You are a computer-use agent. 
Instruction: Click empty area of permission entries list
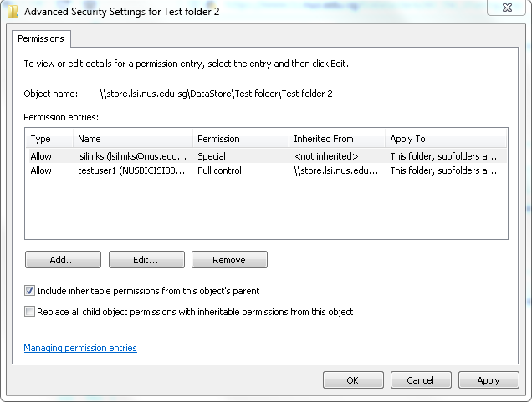(x=266, y=208)
